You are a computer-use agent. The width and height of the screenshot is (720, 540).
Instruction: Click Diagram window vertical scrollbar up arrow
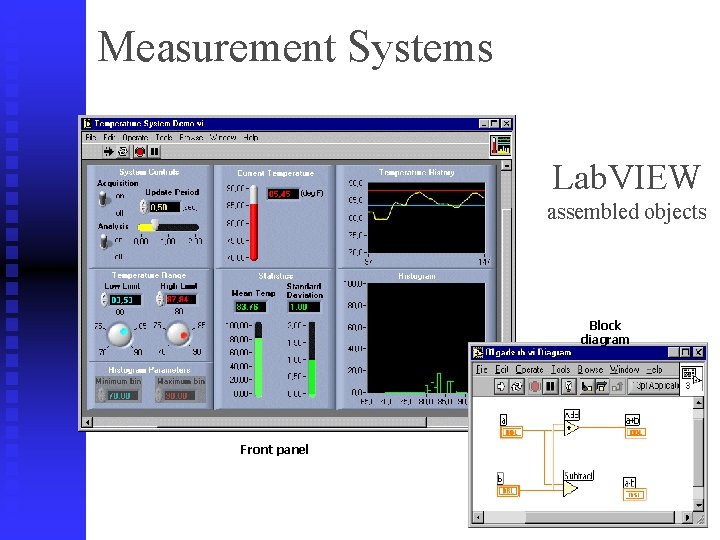(698, 403)
